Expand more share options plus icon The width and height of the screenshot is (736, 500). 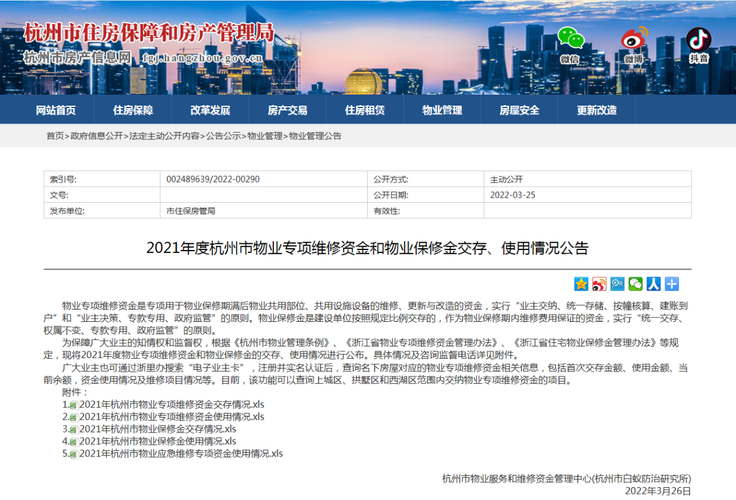coord(671,284)
